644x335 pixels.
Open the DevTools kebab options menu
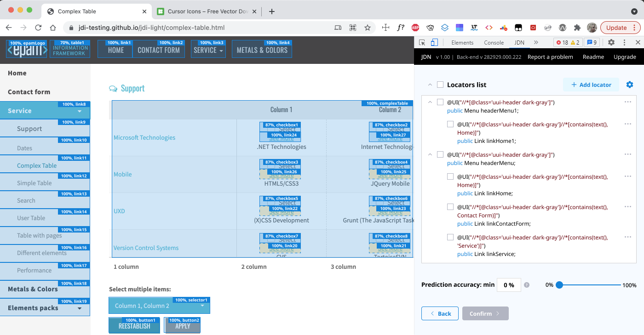pyautogui.click(x=624, y=42)
